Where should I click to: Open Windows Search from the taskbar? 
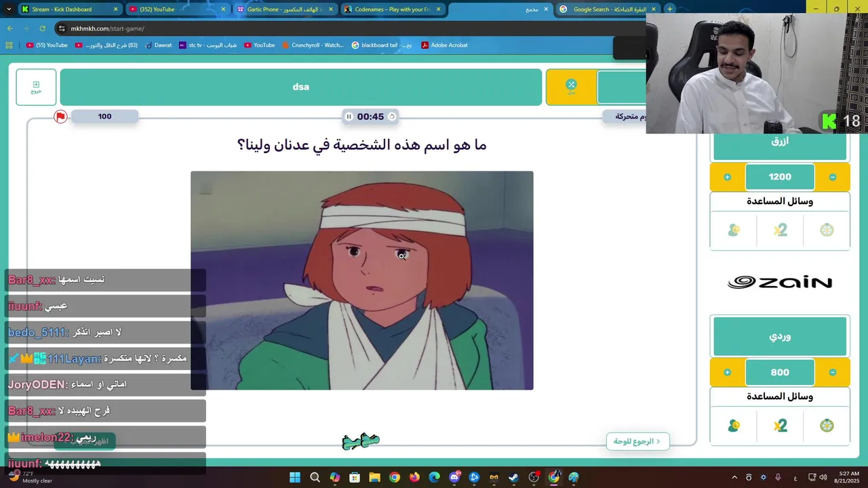point(315,477)
